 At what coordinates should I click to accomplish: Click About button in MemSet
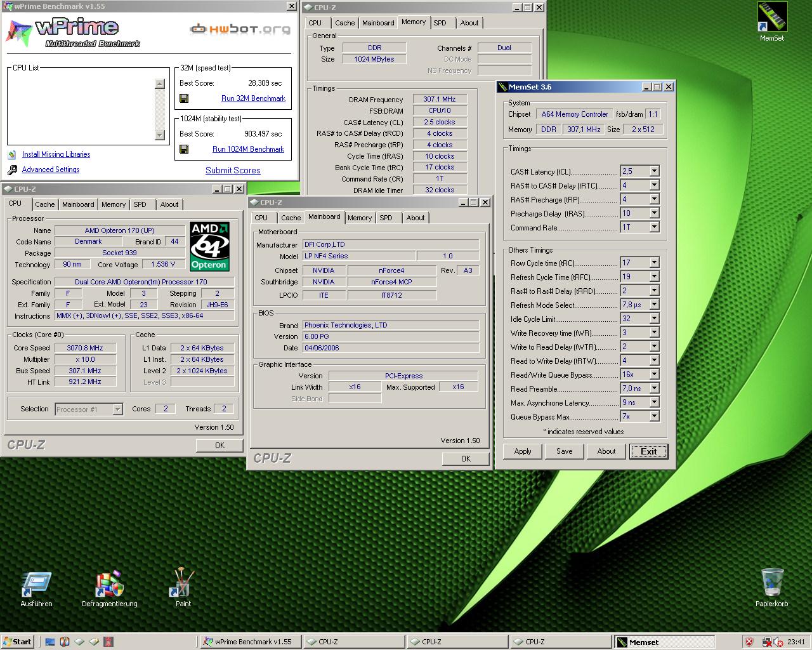coord(606,451)
